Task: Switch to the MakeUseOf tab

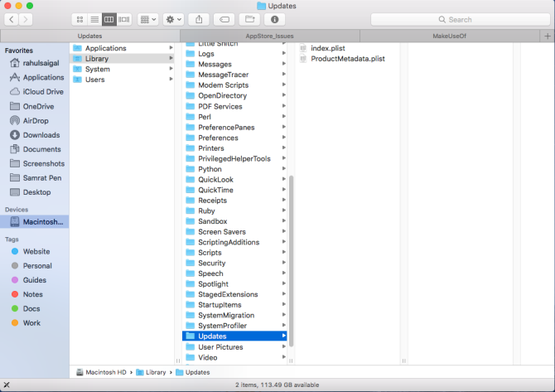Action: coord(450,36)
